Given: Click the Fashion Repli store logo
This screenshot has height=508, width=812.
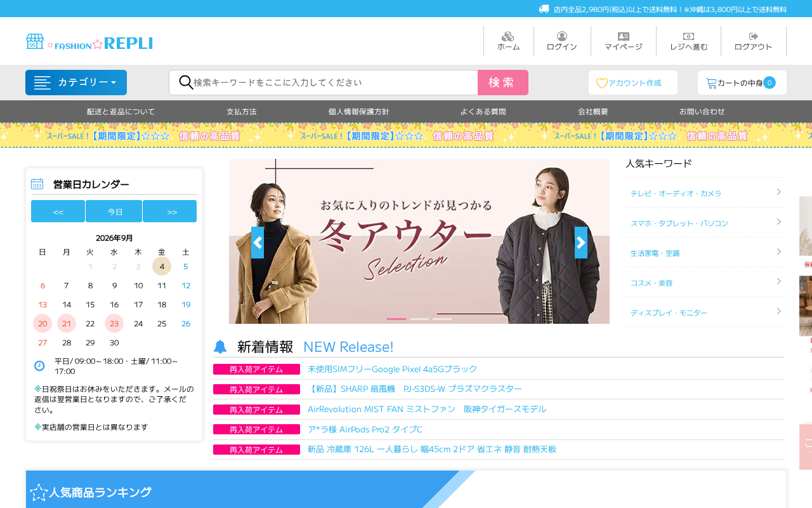Looking at the screenshot, I should [89, 42].
